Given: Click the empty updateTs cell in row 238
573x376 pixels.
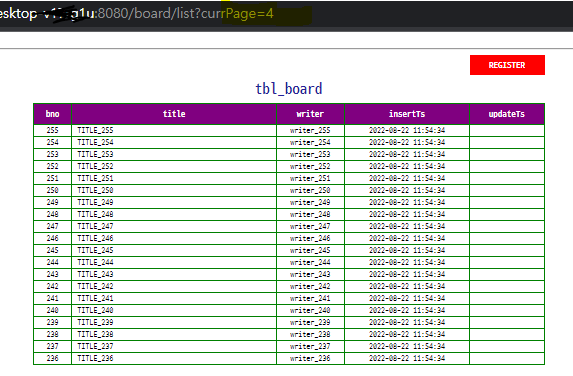Looking at the screenshot, I should click(x=507, y=334).
